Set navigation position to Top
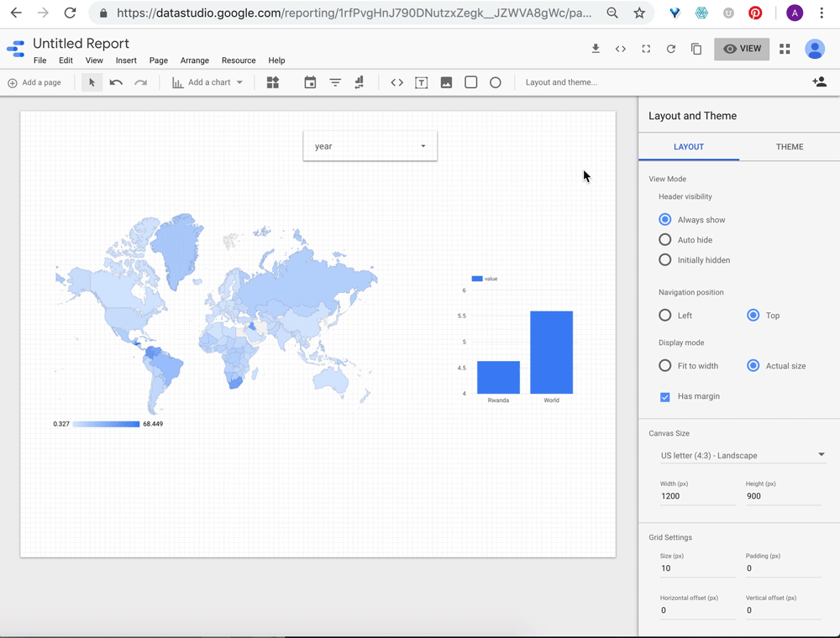 (x=753, y=316)
